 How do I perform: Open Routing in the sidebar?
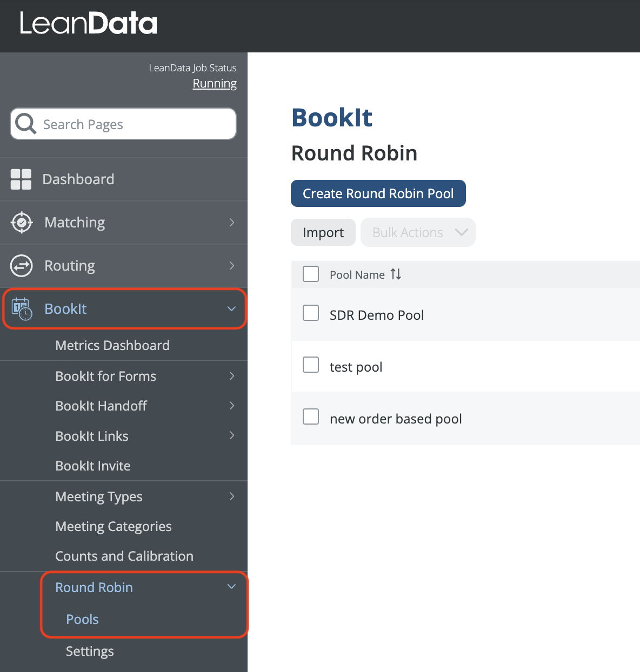click(70, 266)
